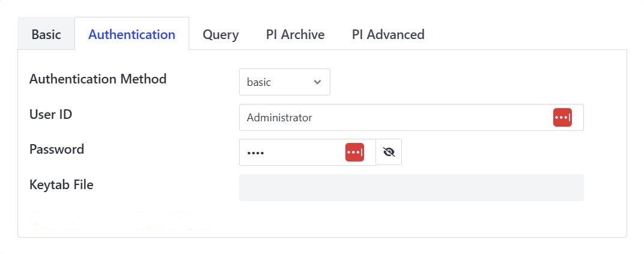Switch to the Basic tab
The width and height of the screenshot is (644, 254).
(x=46, y=34)
